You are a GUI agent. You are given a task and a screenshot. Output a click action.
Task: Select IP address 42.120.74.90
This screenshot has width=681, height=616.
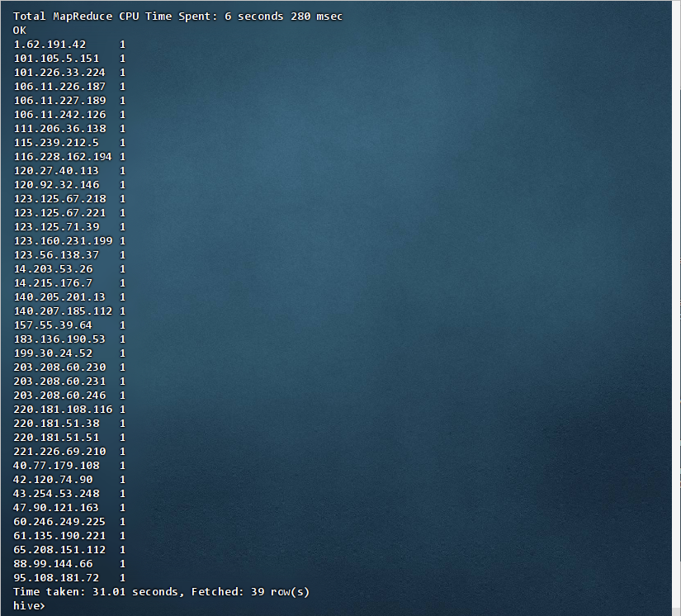pyautogui.click(x=53, y=480)
